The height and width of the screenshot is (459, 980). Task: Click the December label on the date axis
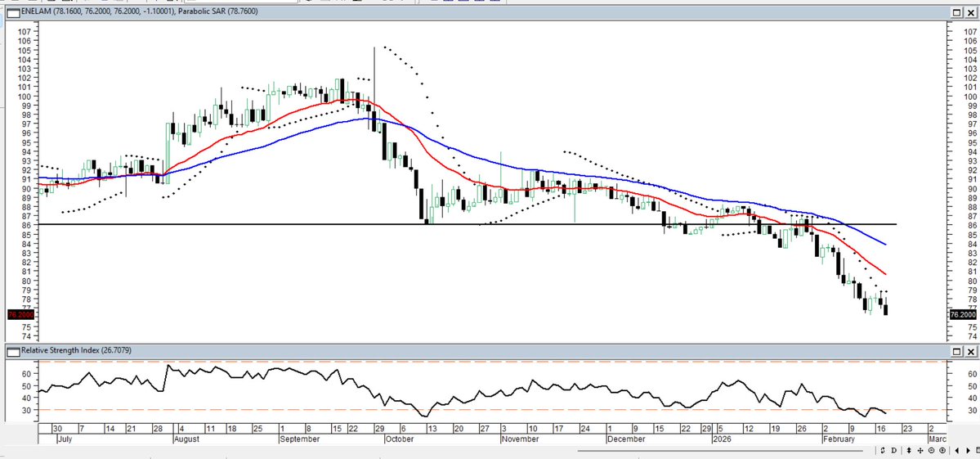point(625,439)
